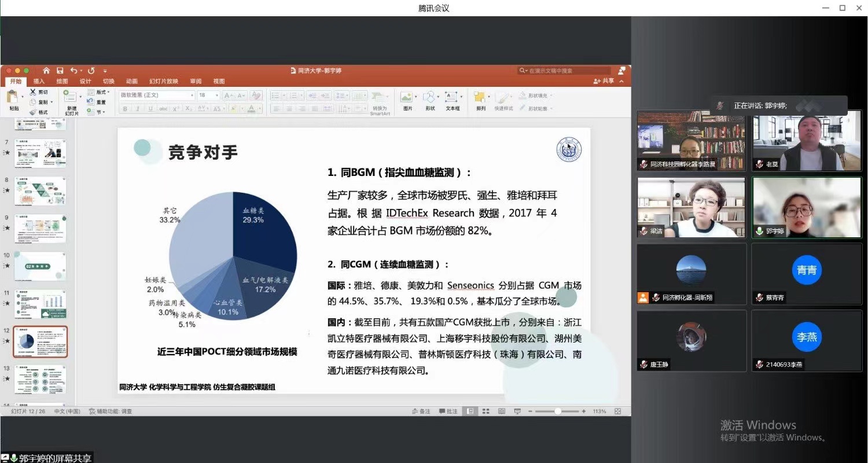Undo the last action
The height and width of the screenshot is (463, 868).
point(73,71)
